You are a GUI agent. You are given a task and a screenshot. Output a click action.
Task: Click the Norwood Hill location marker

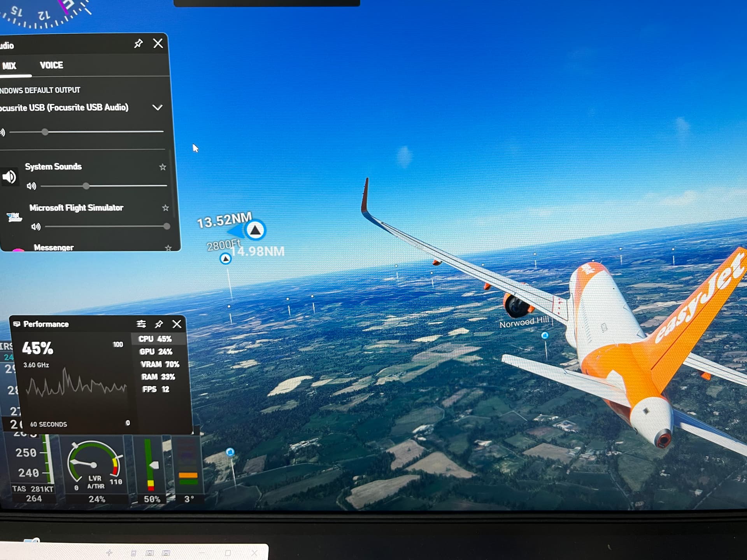(x=545, y=335)
